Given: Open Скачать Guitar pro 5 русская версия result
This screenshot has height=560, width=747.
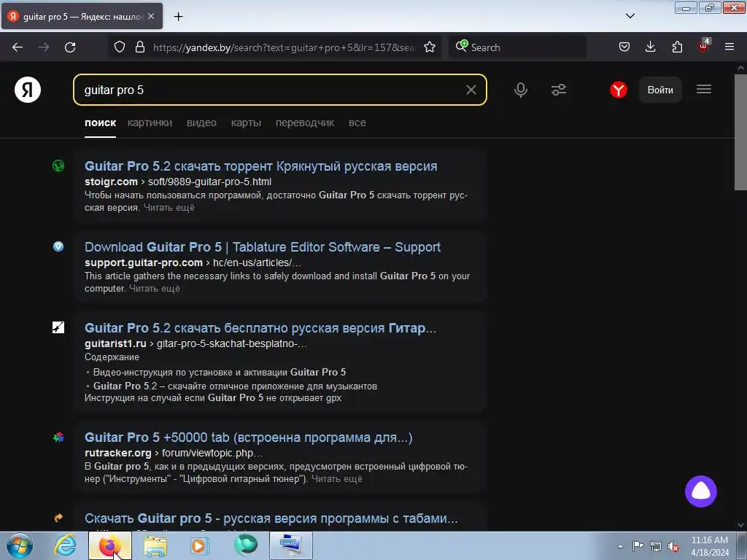Looking at the screenshot, I should click(271, 518).
